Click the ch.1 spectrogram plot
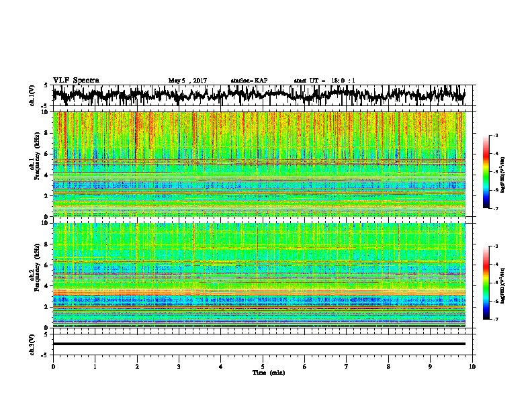 259,164
